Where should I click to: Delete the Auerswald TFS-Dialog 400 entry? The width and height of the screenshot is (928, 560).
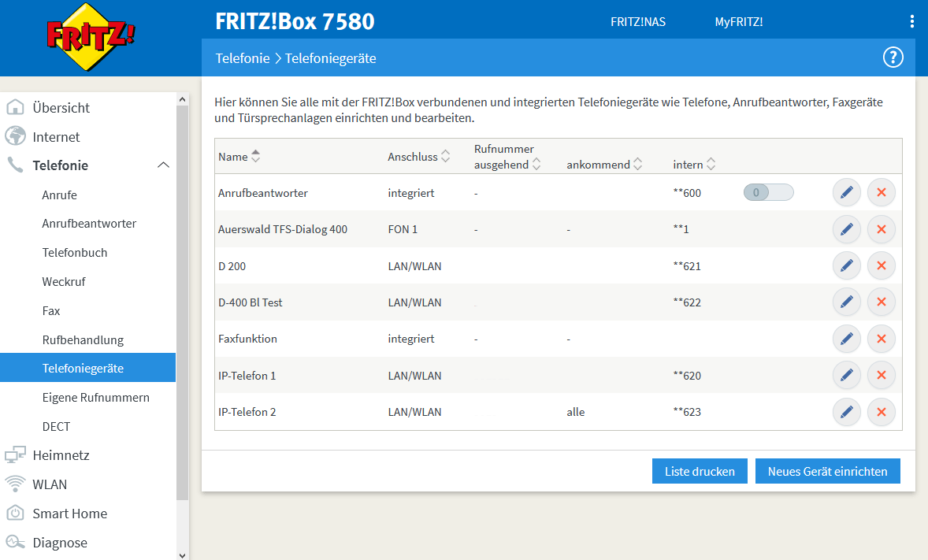pos(882,230)
